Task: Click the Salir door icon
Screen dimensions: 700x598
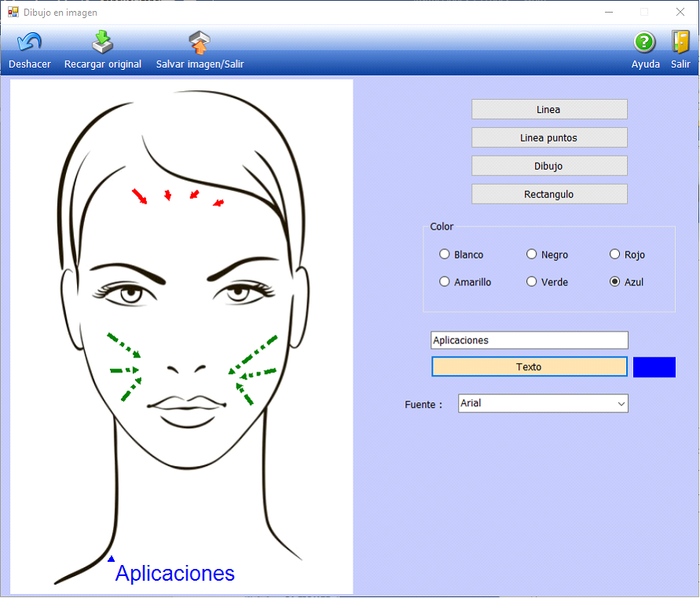Action: point(680,42)
